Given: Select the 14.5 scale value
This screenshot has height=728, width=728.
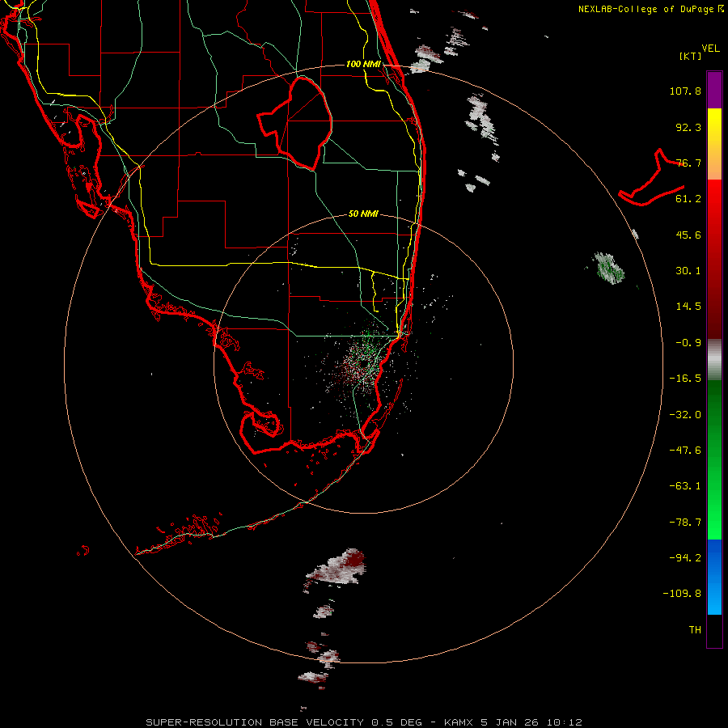Looking at the screenshot, I should [x=688, y=307].
